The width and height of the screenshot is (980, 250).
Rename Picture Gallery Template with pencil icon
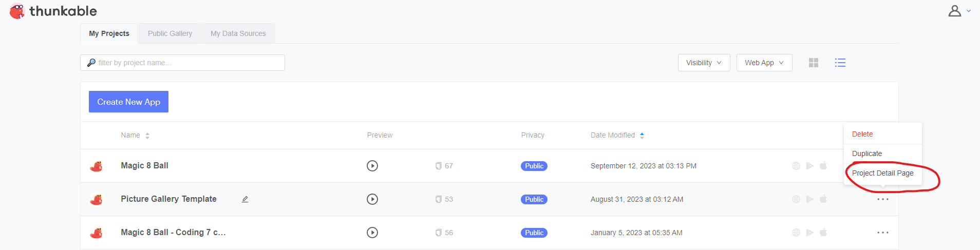coord(245,199)
